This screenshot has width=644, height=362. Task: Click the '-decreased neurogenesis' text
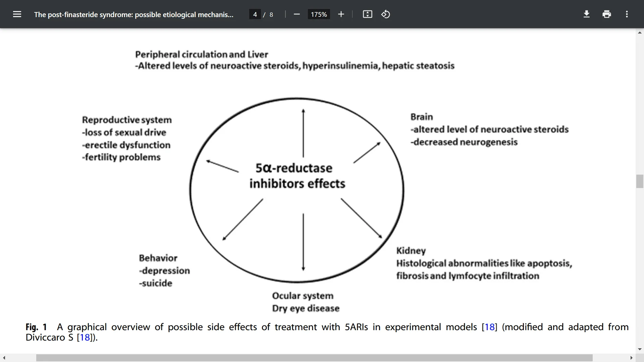click(464, 142)
